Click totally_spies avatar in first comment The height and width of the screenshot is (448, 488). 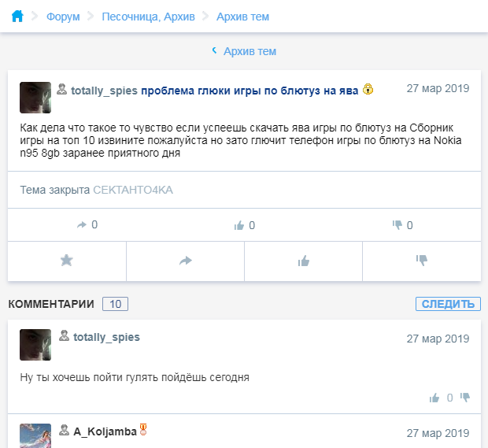pos(35,345)
